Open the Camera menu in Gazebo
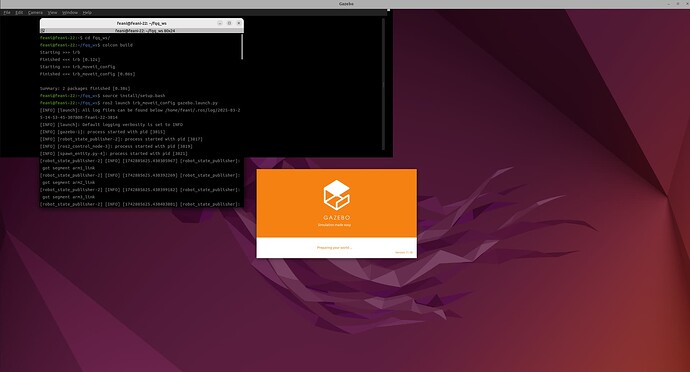690x372 pixels. click(x=35, y=12)
